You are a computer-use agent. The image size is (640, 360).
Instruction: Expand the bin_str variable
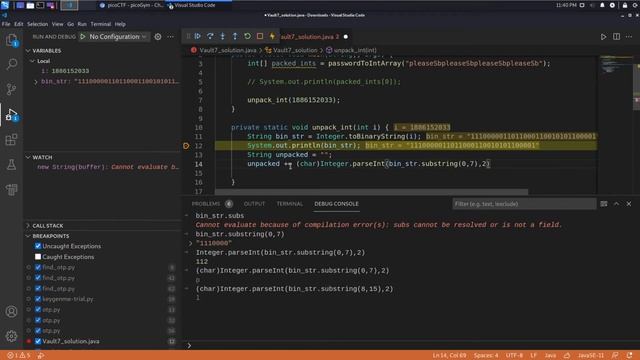click(x=36, y=82)
